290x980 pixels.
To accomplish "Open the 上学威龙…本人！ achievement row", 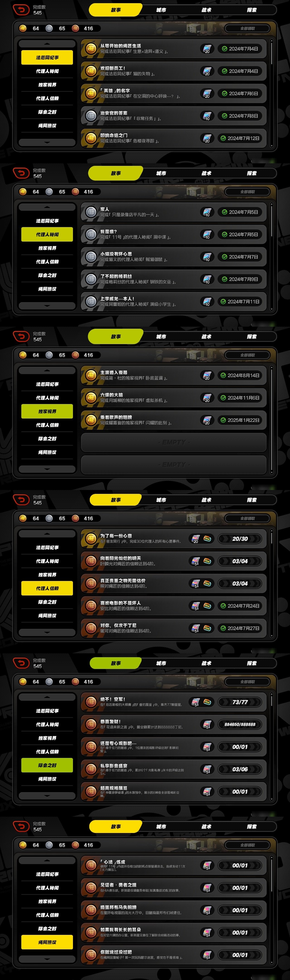I will (174, 302).
